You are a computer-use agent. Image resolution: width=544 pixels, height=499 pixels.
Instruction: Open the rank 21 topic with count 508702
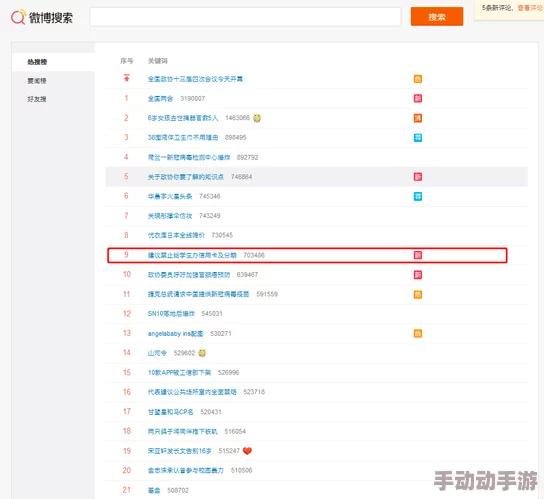pos(154,490)
